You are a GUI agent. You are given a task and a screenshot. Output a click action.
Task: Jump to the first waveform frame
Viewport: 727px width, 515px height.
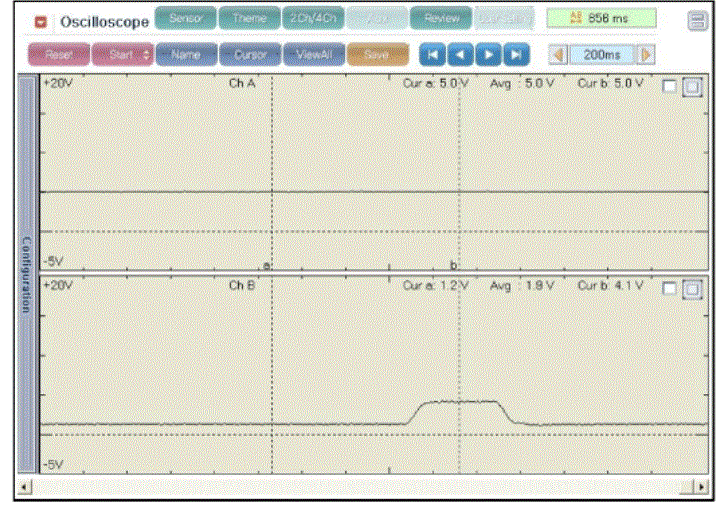point(432,54)
